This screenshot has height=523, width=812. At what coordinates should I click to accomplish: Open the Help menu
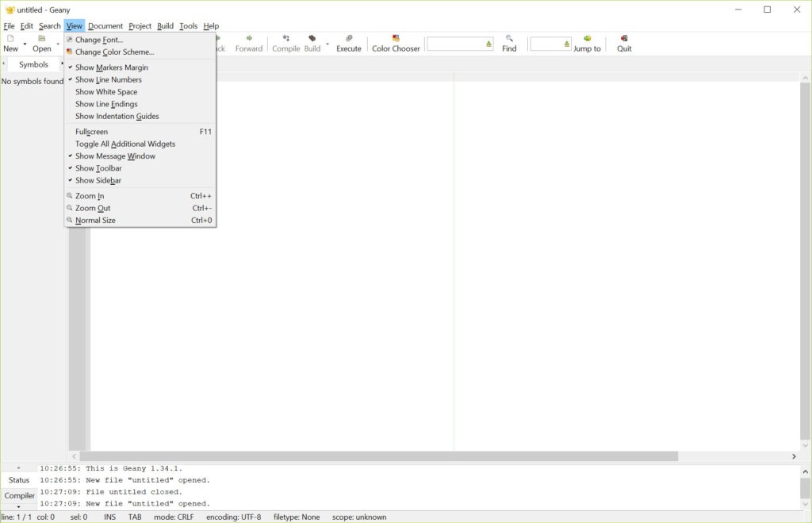coord(211,26)
